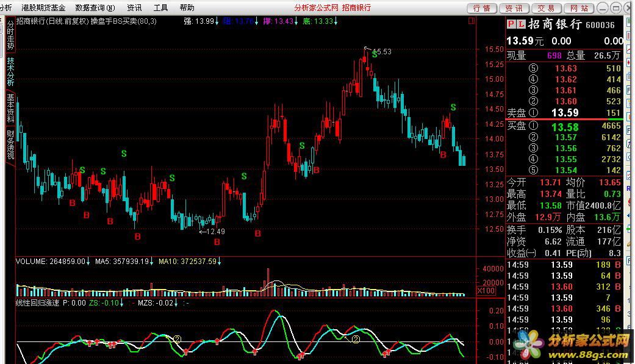Switch to the 分时走势 side tab
Viewport: 635px width, 364px height.
10,35
